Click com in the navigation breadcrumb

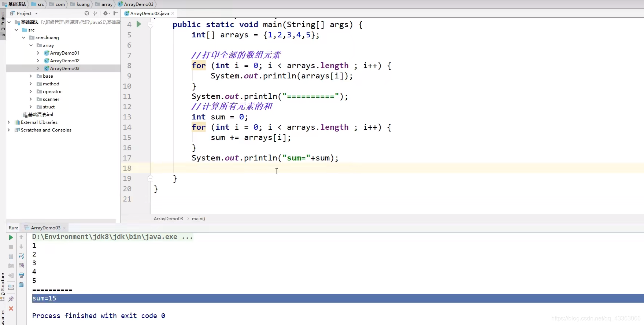click(57, 4)
